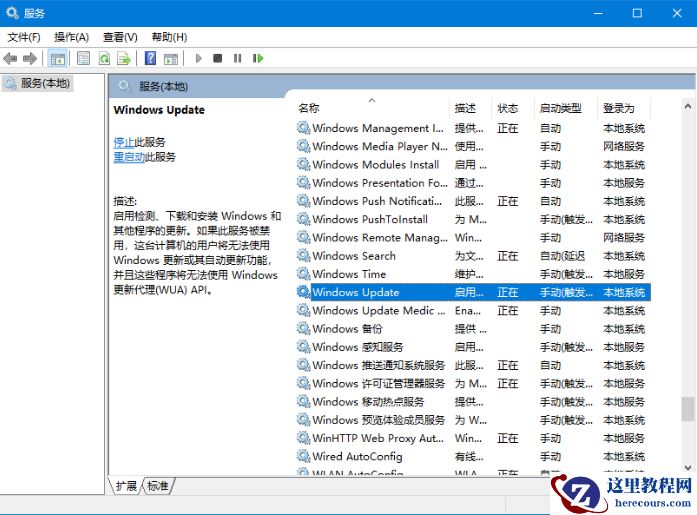Select the Windows 推送通知系统服务 service
Viewport: 697px width, 515px height.
[x=473, y=365]
